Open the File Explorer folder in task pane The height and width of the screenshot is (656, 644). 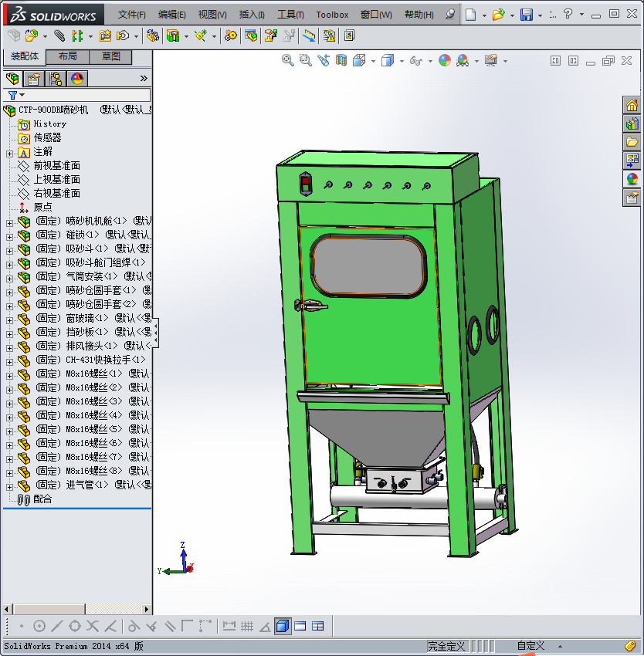coord(632,142)
